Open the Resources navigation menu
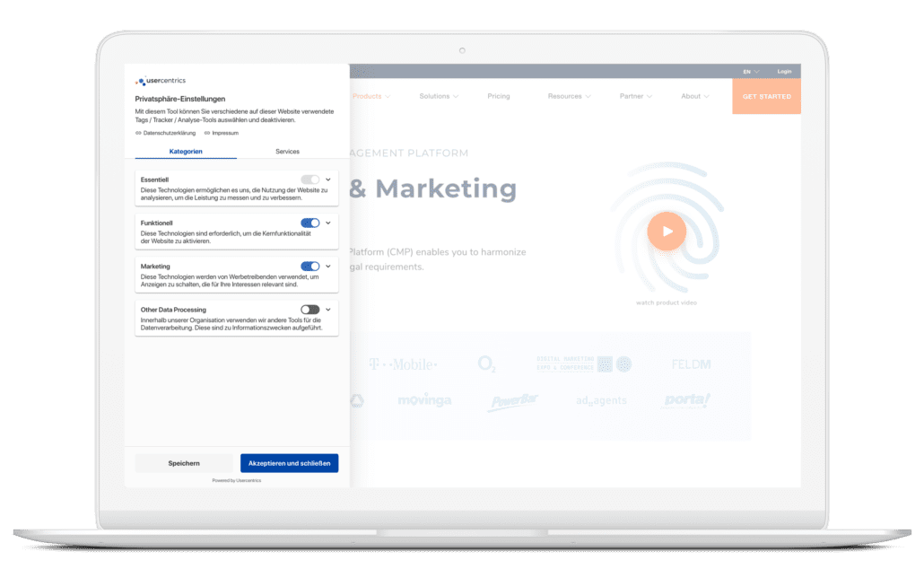 point(569,96)
